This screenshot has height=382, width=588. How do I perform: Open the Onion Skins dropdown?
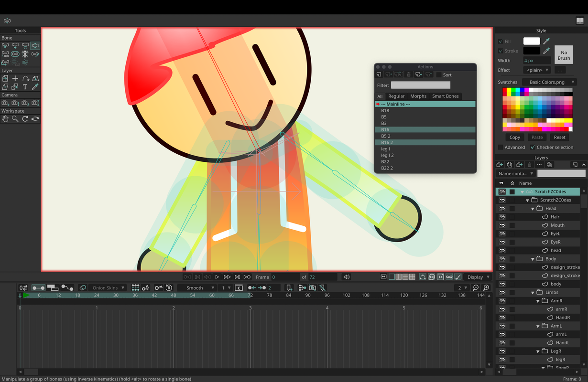[109, 288]
